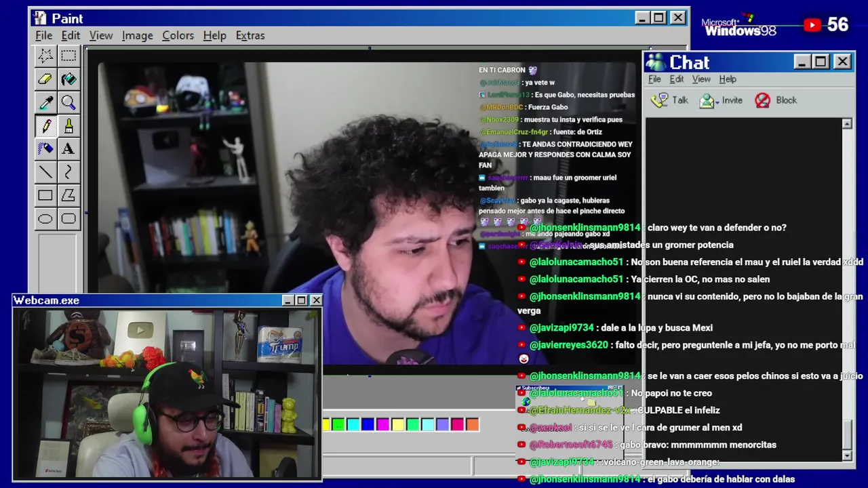Select the Brush tool
This screenshot has height=488, width=868.
click(68, 125)
